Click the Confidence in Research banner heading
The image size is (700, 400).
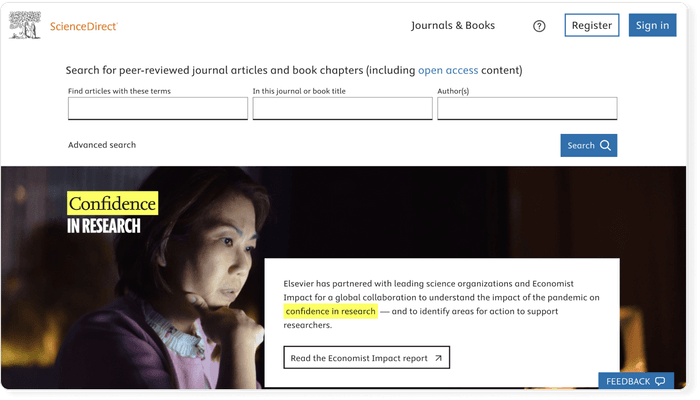coord(112,213)
